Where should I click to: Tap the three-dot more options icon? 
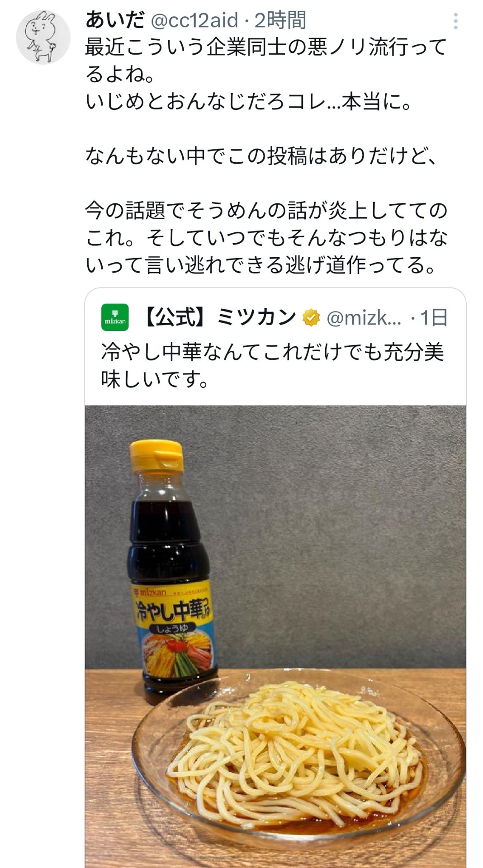(x=455, y=21)
